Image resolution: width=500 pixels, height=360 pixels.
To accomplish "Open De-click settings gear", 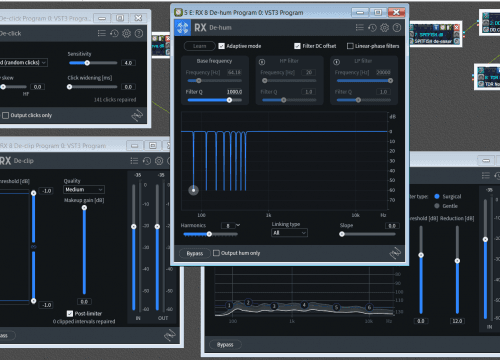I will point(126,33).
